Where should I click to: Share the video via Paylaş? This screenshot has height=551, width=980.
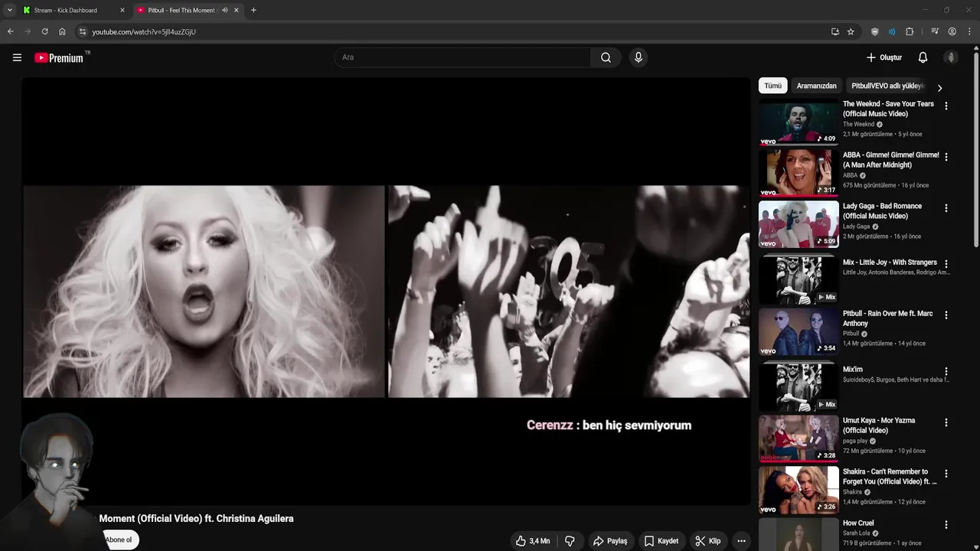coord(610,541)
